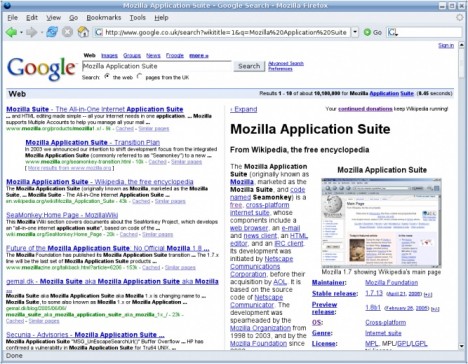Click the vertical scrollbar down arrow
This screenshot has height=364, width=468.
click(462, 346)
